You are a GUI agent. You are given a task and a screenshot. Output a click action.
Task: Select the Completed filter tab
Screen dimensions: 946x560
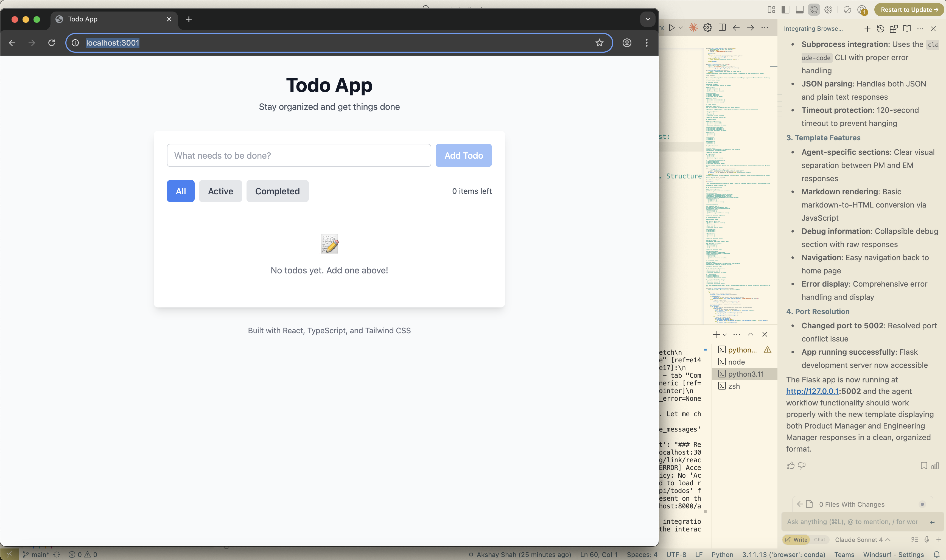[277, 191]
